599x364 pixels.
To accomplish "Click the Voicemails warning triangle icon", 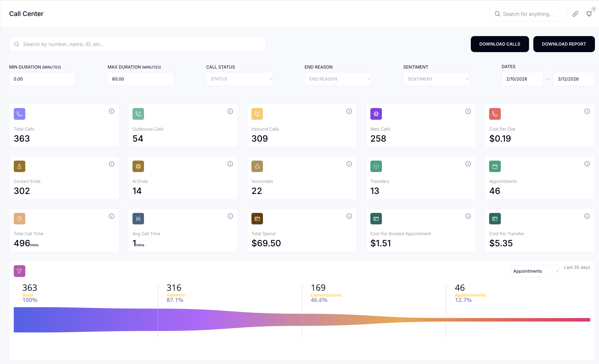I will (x=257, y=166).
